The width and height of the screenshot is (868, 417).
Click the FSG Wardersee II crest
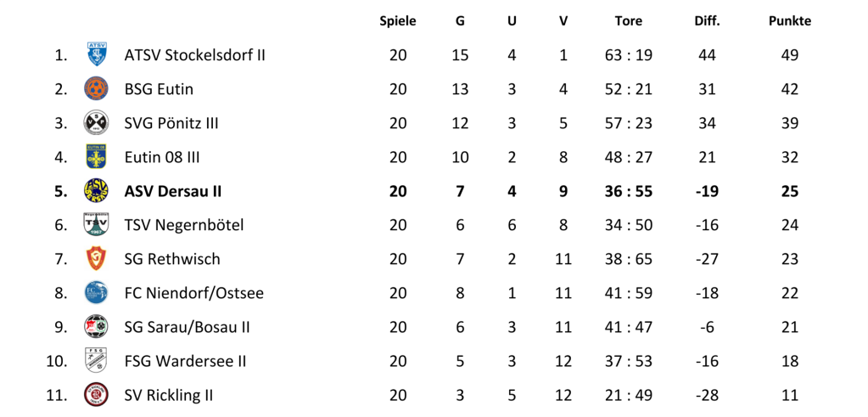point(96,361)
